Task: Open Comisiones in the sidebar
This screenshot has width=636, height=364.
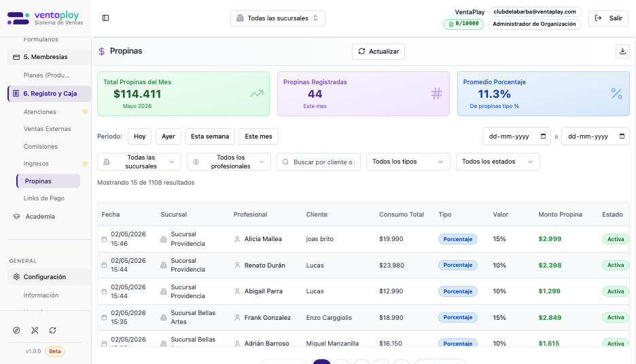Action: point(41,146)
